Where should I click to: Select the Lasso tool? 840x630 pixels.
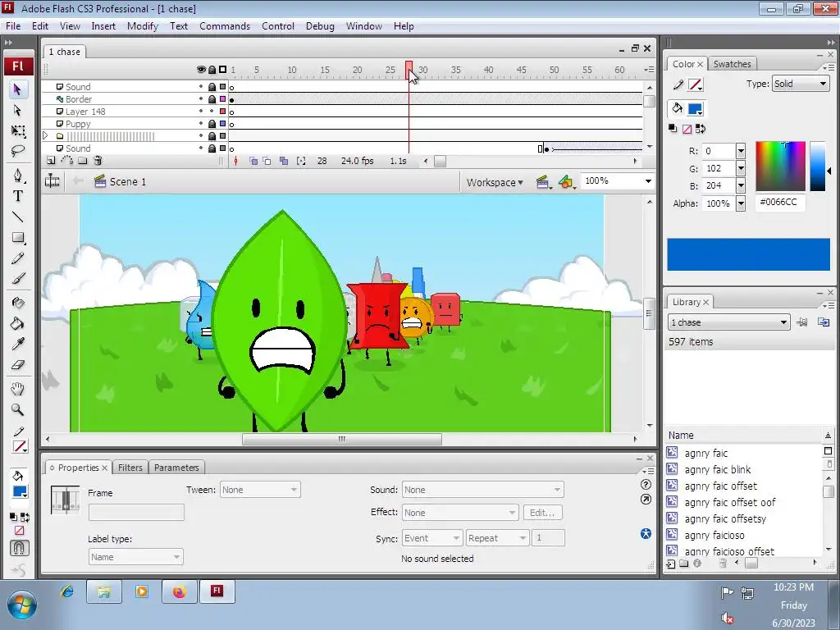18,151
